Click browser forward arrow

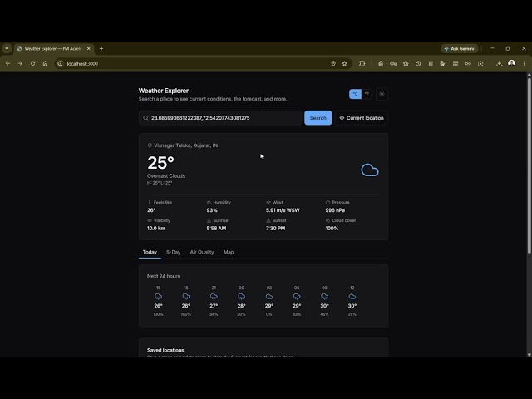pyautogui.click(x=20, y=63)
